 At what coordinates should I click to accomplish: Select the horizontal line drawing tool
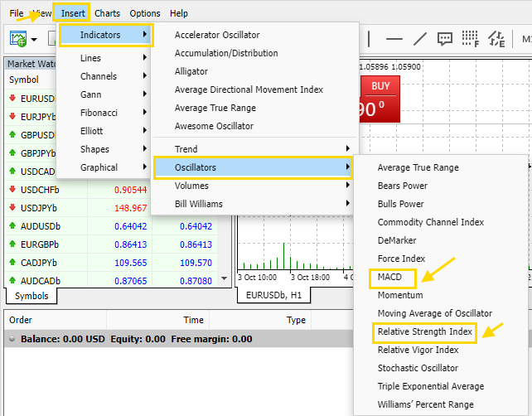click(394, 39)
